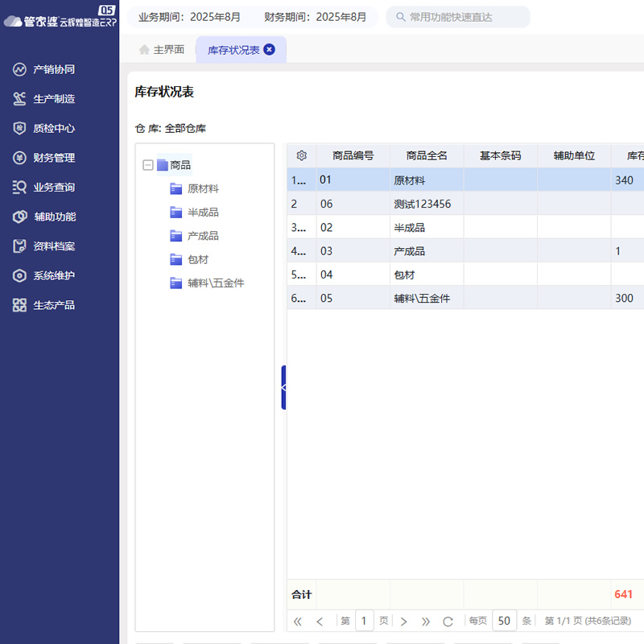Select the 原材料 cell in table row 01
This screenshot has height=644, width=644.
pyautogui.click(x=427, y=180)
